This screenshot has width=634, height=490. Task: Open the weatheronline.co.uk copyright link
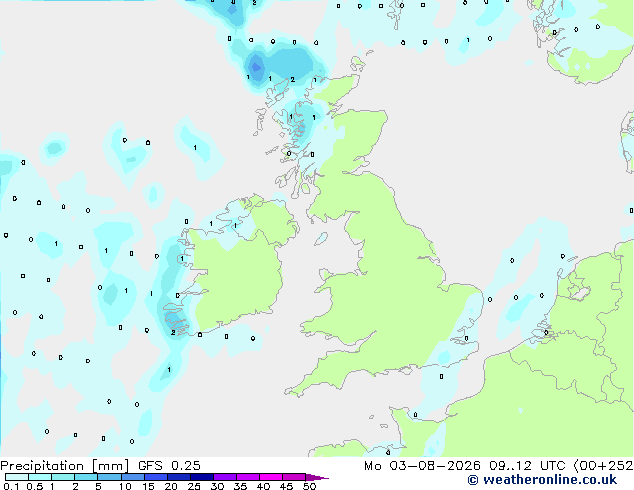(x=542, y=480)
